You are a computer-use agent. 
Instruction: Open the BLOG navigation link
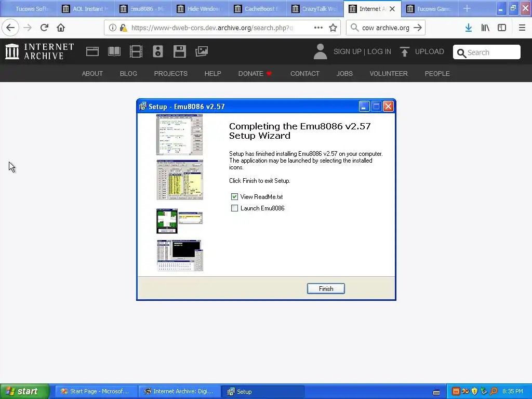(128, 74)
